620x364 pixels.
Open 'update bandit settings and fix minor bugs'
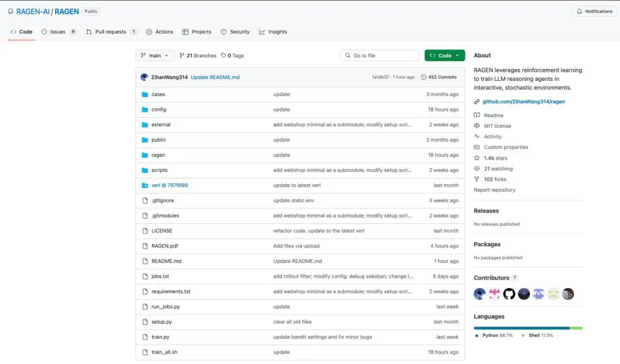tap(323, 336)
